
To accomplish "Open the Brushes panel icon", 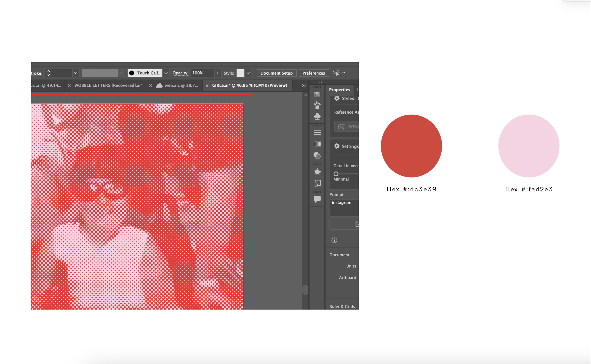I will (x=317, y=105).
